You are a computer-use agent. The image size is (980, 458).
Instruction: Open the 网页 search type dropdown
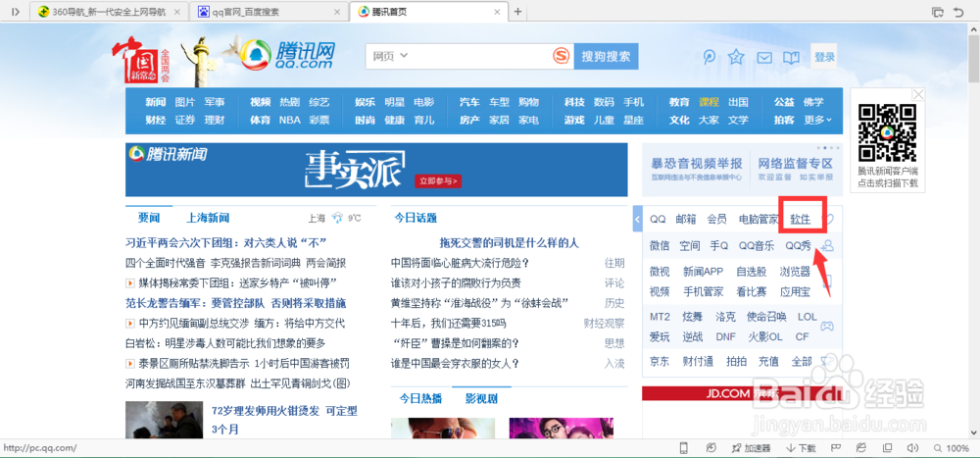pyautogui.click(x=390, y=56)
